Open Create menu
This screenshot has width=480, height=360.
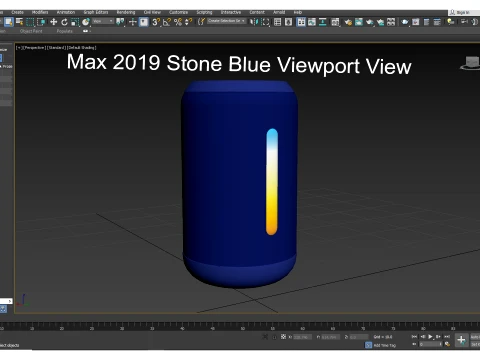(x=17, y=12)
